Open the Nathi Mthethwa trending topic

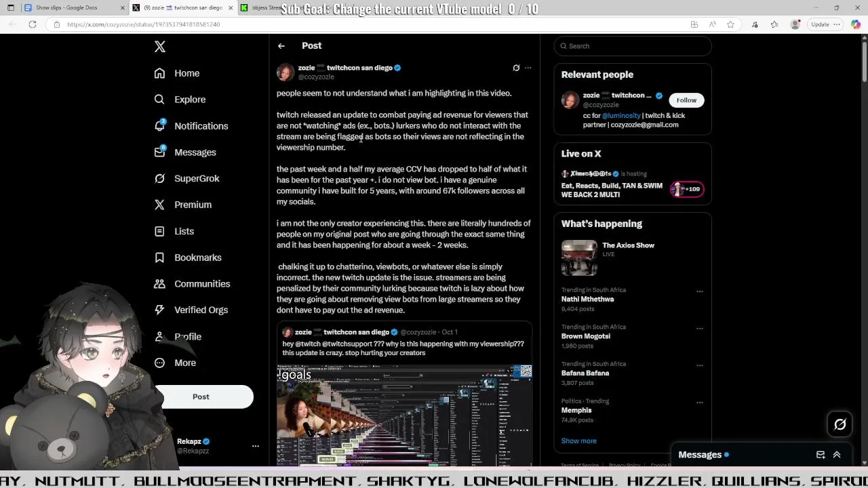(587, 299)
